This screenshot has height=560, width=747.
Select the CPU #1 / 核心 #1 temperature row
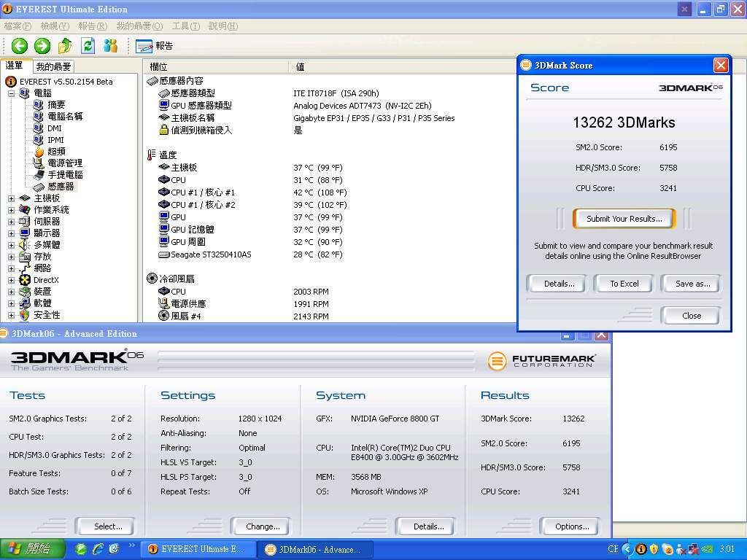point(252,192)
